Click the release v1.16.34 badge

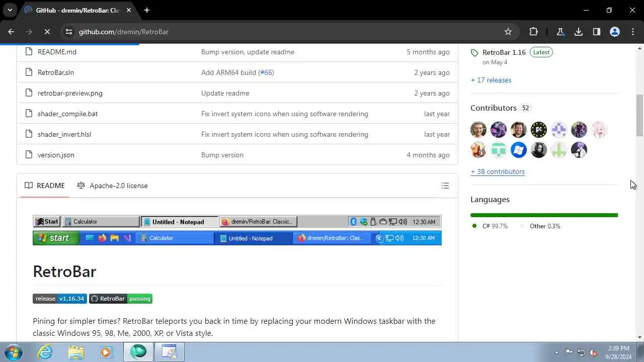(60, 299)
